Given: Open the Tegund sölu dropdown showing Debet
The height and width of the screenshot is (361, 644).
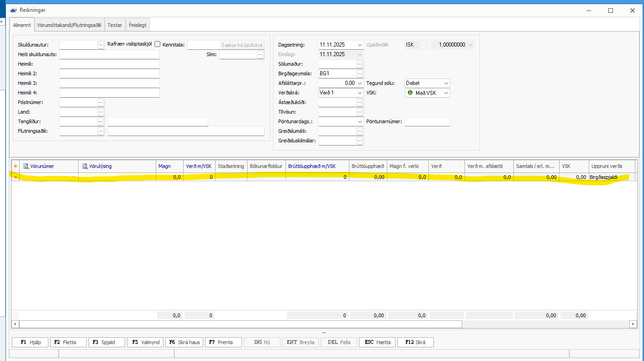Looking at the screenshot, I should (x=446, y=84).
